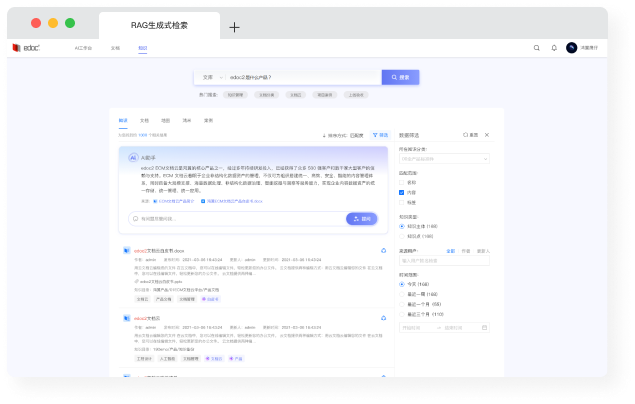Open the 文库 scope dropdown in search bar
Viewport: 635px width, 404px height.
click(211, 77)
